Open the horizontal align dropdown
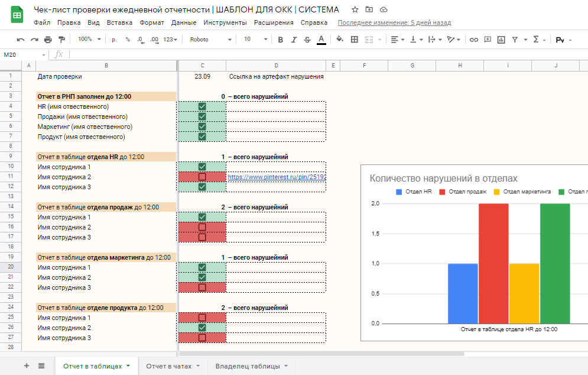The image size is (588, 375). point(398,40)
